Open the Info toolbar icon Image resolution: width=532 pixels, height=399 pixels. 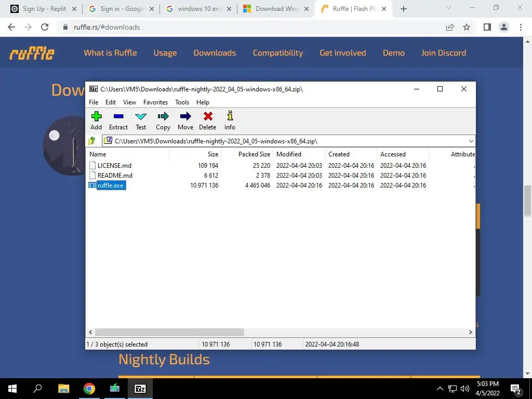point(230,121)
